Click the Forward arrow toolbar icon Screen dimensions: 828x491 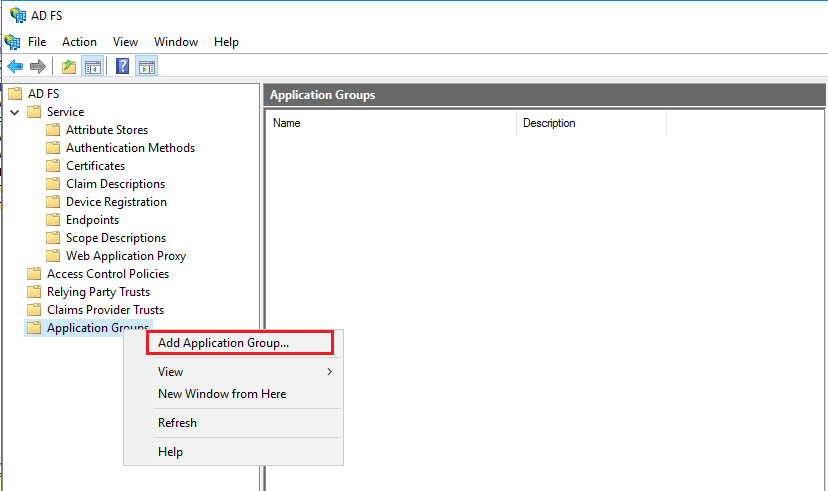tap(37, 67)
